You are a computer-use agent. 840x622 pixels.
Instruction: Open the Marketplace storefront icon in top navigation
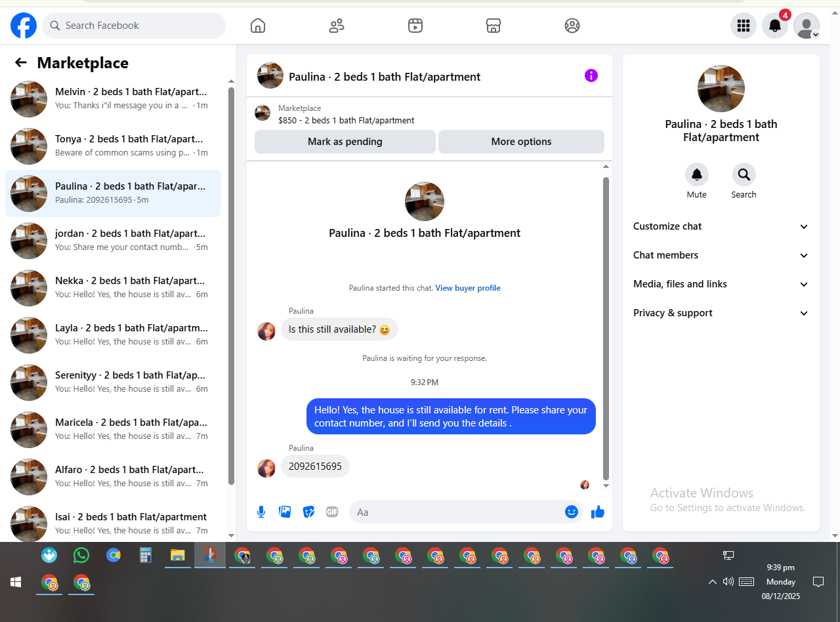point(493,26)
